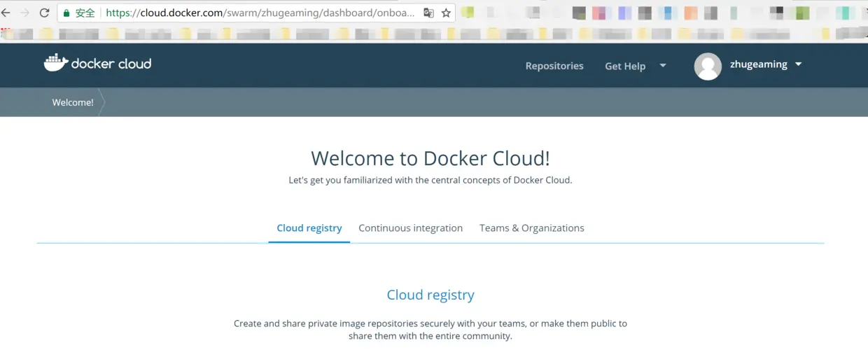Viewport: 868px width, 362px height.
Task: Click the browser forward arrow
Action: click(x=25, y=13)
